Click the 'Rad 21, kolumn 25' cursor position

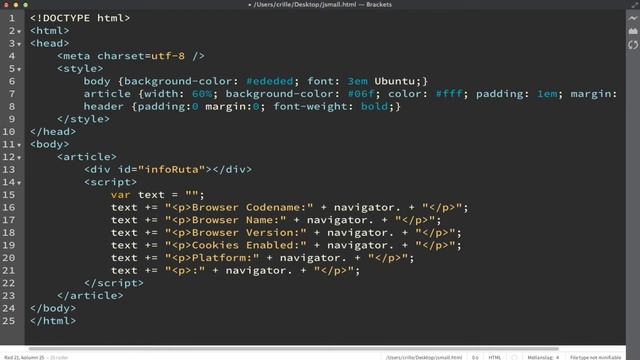24,357
